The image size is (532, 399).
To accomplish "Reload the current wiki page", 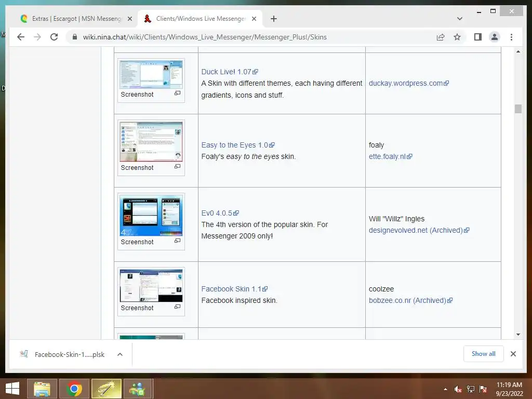I will tap(54, 37).
